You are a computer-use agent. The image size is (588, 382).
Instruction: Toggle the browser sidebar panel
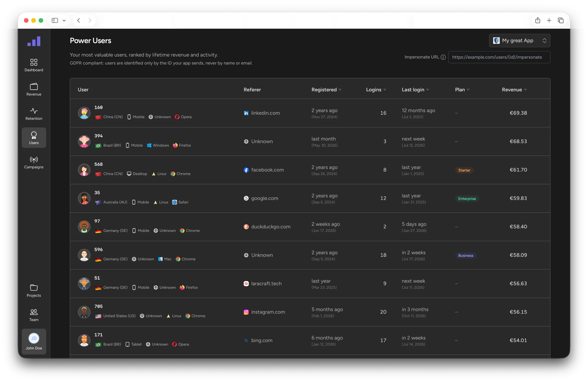pyautogui.click(x=55, y=20)
